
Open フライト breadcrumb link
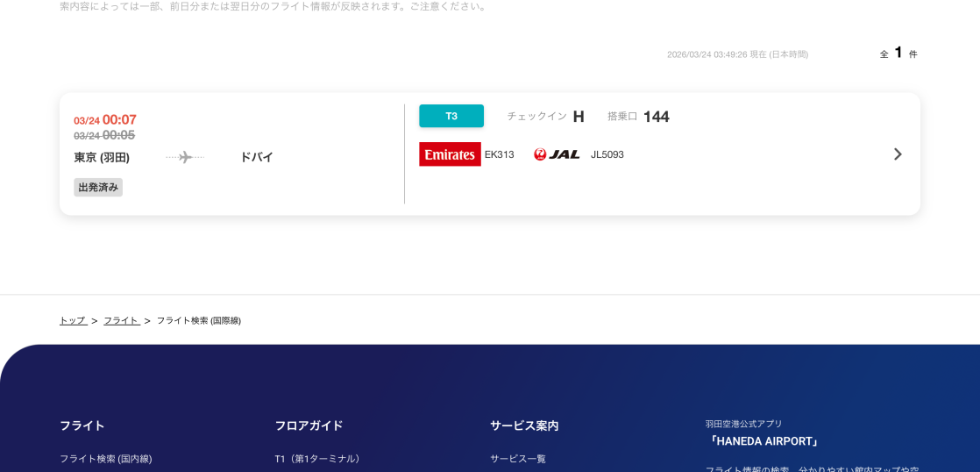121,320
